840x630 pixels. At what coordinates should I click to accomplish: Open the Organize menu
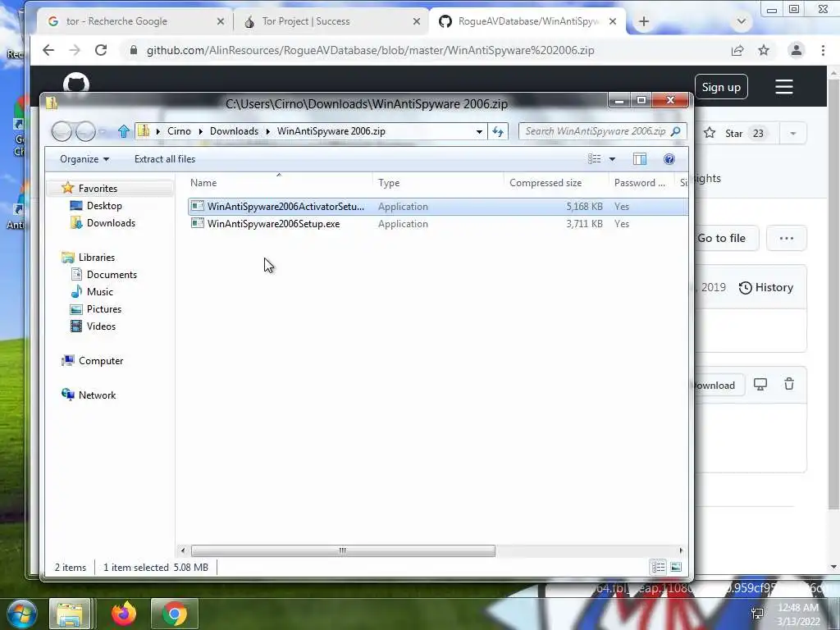tap(84, 159)
